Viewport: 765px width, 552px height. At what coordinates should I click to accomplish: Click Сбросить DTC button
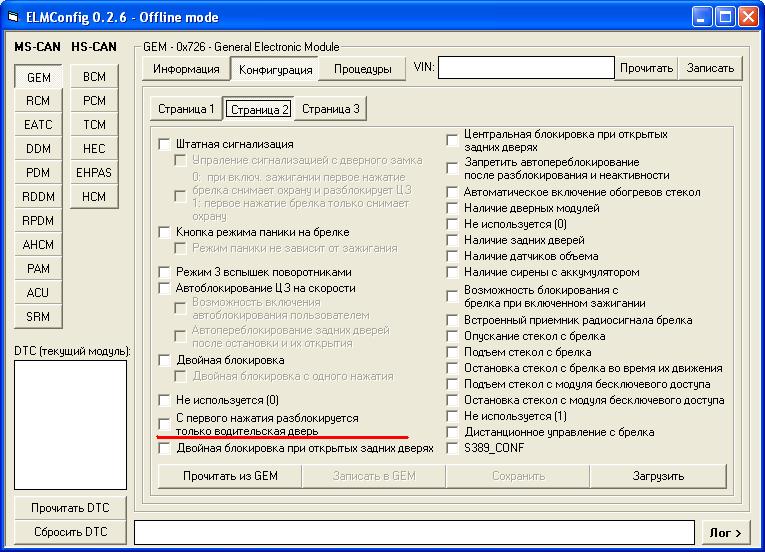click(70, 532)
